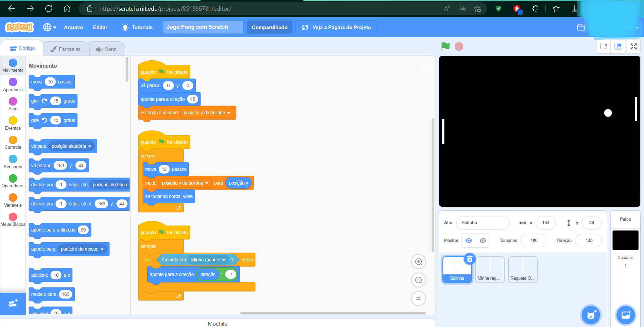Open My Stuff folder icon
The image size is (644, 327).
581,27
